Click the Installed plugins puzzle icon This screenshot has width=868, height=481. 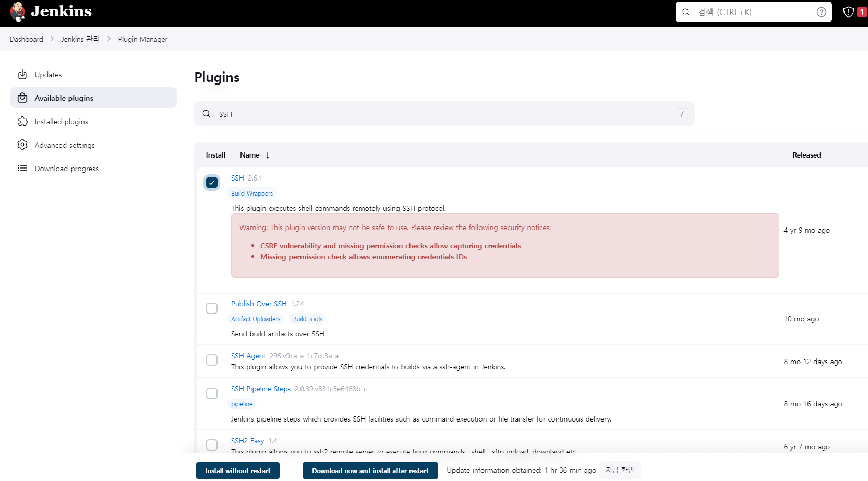(22, 121)
